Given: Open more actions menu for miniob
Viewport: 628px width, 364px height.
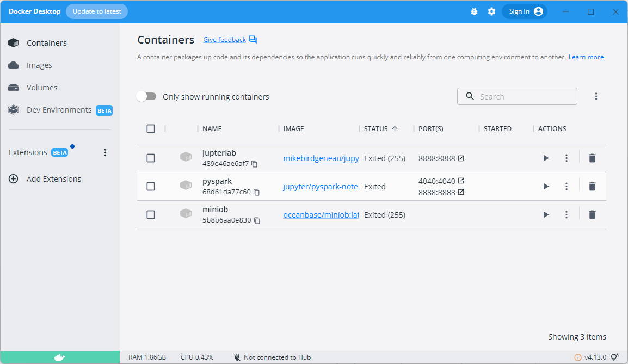Looking at the screenshot, I should 567,214.
